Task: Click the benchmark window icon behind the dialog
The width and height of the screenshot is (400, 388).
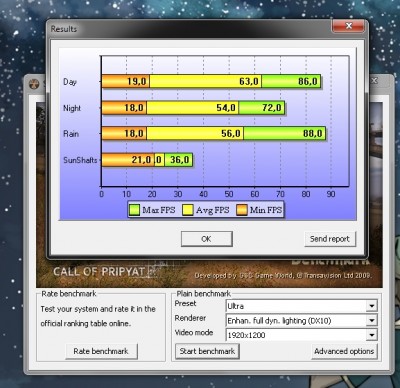Action: point(34,84)
